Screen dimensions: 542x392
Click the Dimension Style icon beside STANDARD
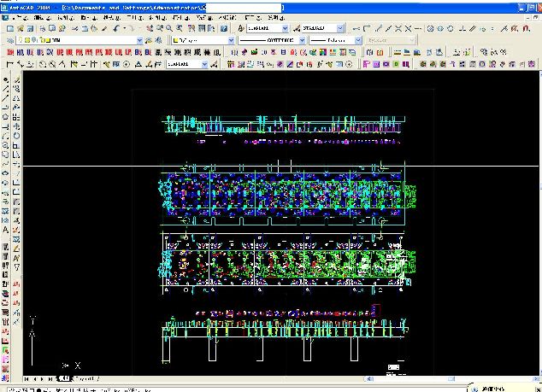click(297, 29)
